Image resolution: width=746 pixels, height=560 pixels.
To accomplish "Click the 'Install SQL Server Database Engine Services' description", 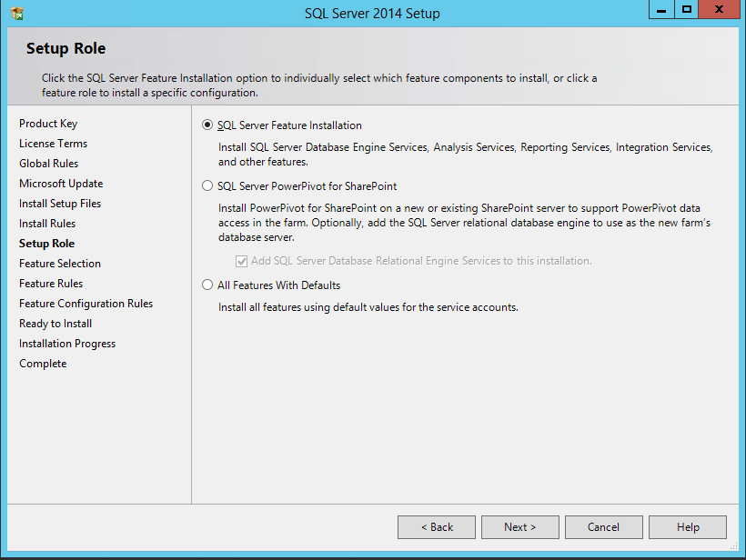I will tap(466, 155).
